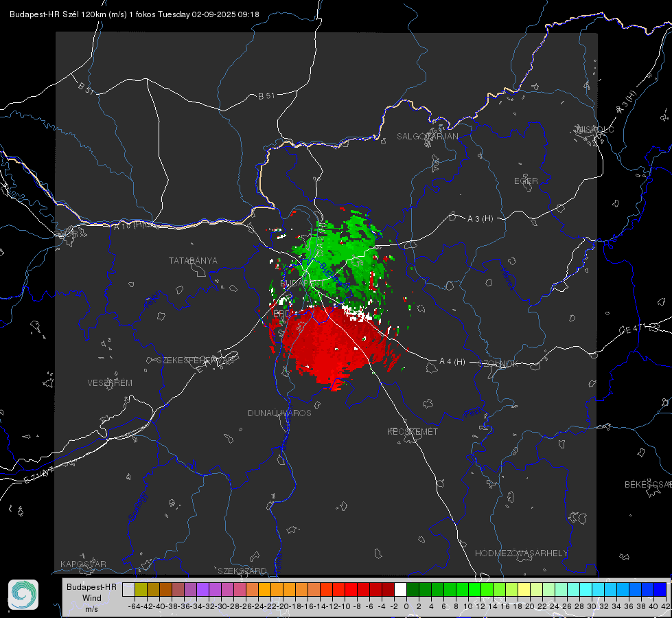The height and width of the screenshot is (618, 672).
Task: Click the cyan swatch between 28 and 30
Action: coord(586,589)
